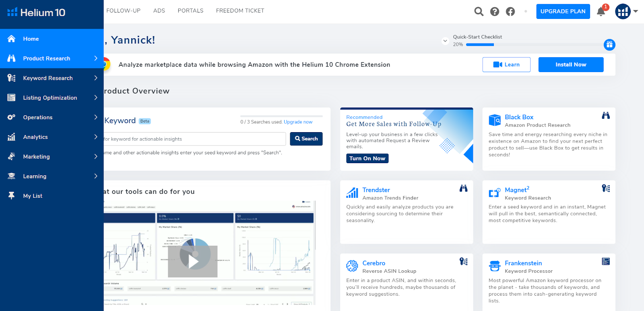Open the Magnet tool link
Image resolution: width=644 pixels, height=311 pixels.
pyautogui.click(x=517, y=190)
